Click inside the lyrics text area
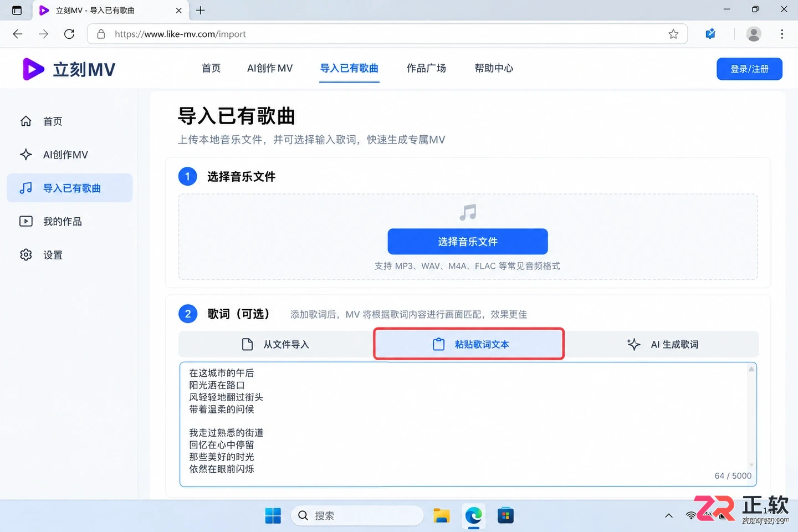Screen dimensions: 798x532 (x=468, y=424)
